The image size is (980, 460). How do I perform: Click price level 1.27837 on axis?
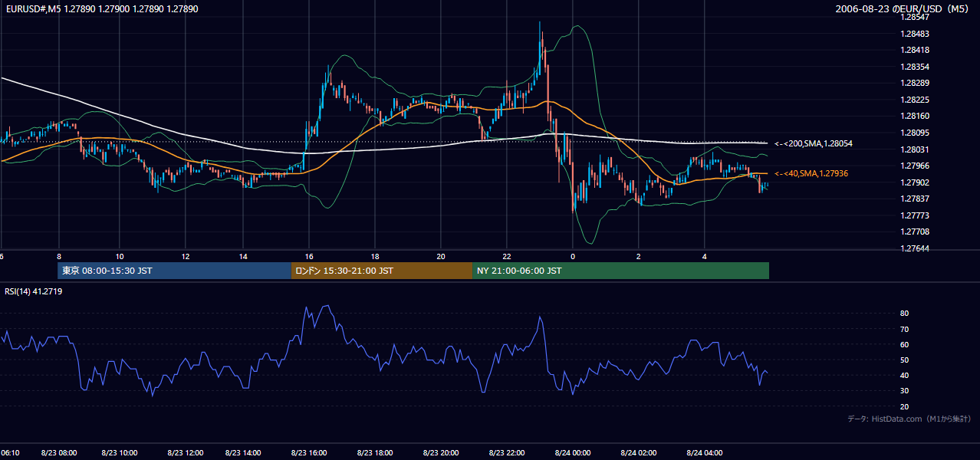[914, 199]
